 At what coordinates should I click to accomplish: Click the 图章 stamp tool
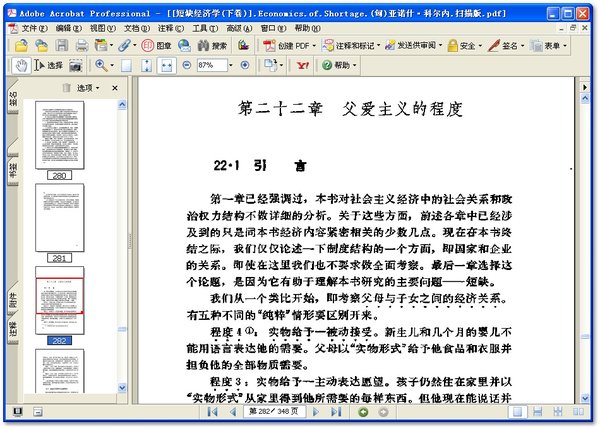[156, 46]
